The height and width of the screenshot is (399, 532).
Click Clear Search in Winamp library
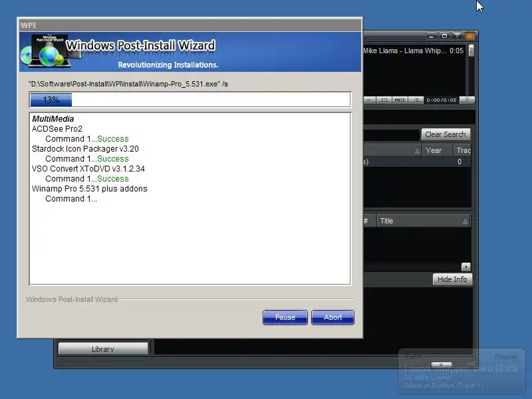(x=446, y=134)
